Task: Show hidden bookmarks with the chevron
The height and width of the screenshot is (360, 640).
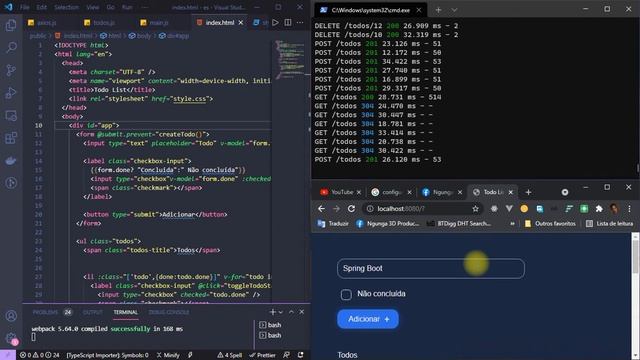Action: click(512, 224)
